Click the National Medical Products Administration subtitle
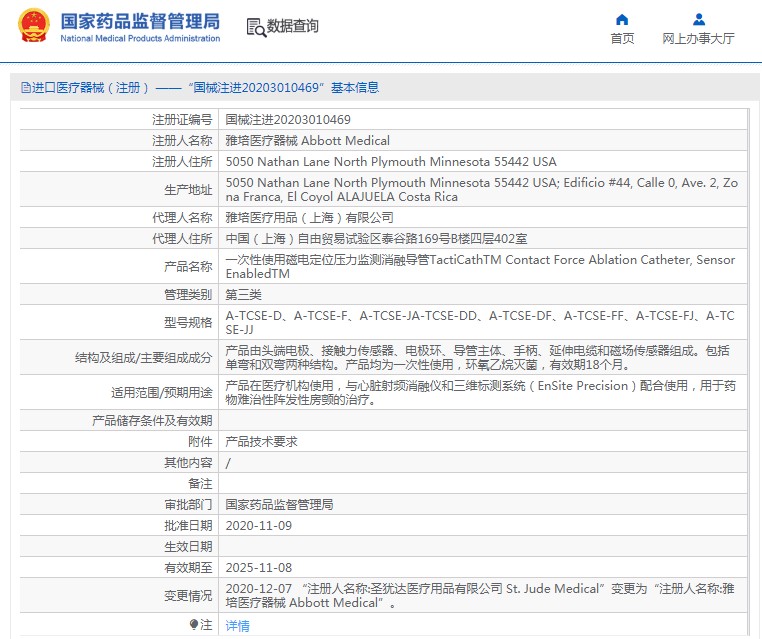The width and height of the screenshot is (762, 639). [x=140, y=38]
